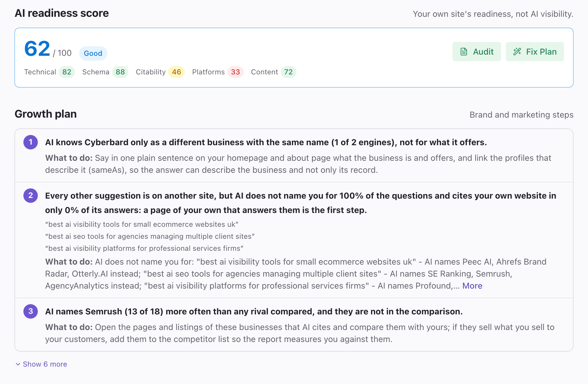Click the Technical score badge 82
The width and height of the screenshot is (588, 384).
(x=67, y=72)
